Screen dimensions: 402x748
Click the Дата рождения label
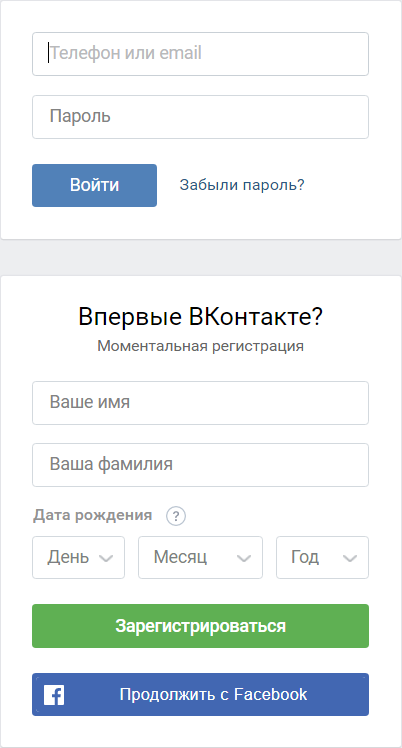point(93,516)
